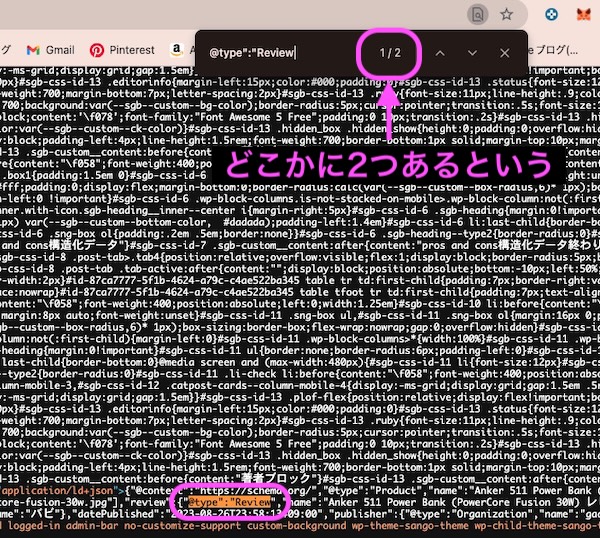Image resolution: width=600 pixels, height=538 pixels.
Task: Click "application/ld+json" text in source
Action: [59, 490]
